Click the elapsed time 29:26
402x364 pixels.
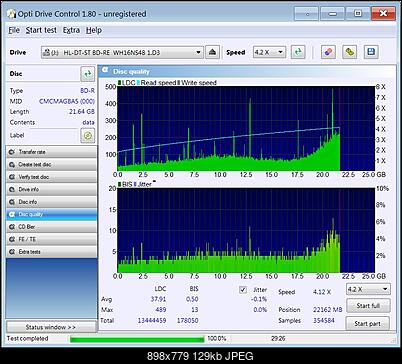278,339
